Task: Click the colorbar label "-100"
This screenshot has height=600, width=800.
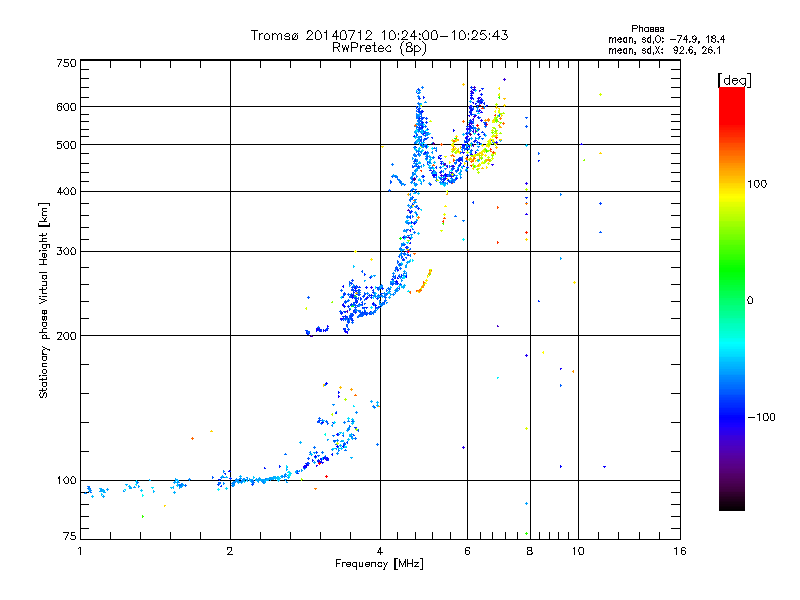Action: (761, 417)
